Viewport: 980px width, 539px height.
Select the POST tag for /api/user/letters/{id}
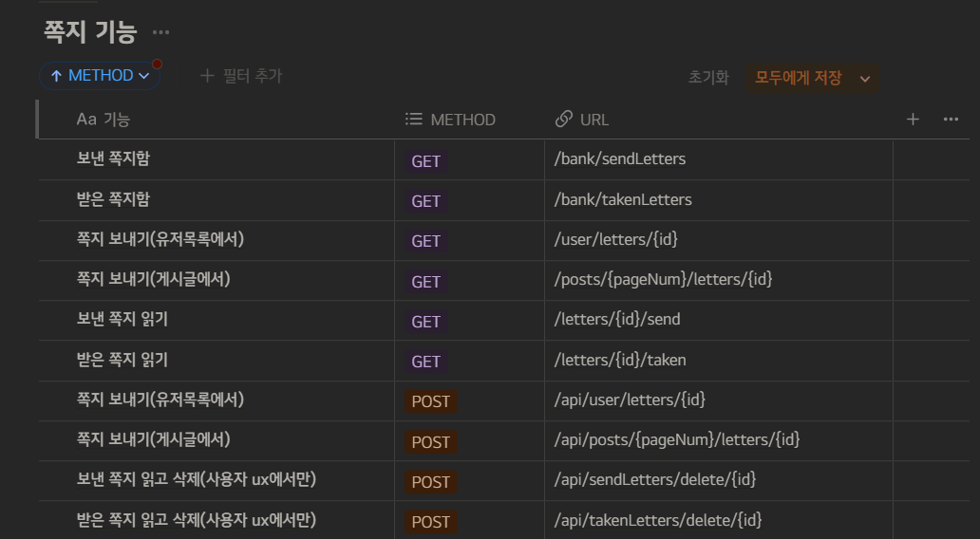(x=430, y=401)
